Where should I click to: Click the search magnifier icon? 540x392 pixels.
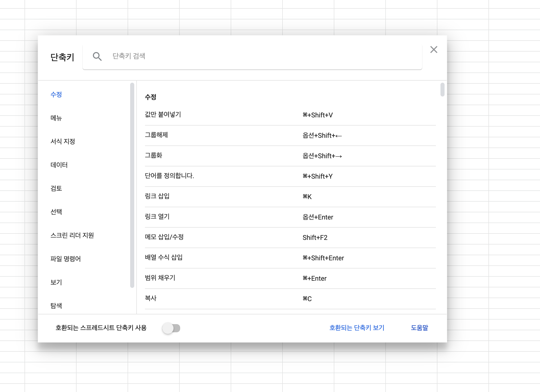97,56
